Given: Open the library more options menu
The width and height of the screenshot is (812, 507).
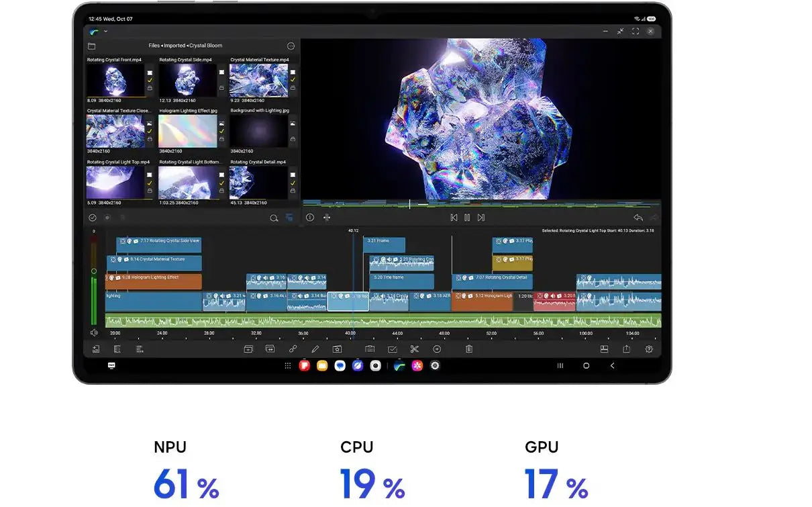Looking at the screenshot, I should [291, 46].
